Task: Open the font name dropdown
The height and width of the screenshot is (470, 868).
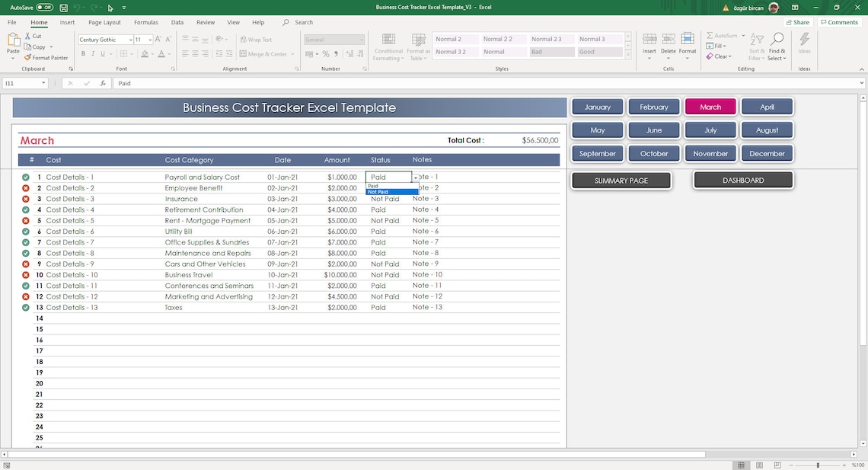Action: pyautogui.click(x=131, y=40)
